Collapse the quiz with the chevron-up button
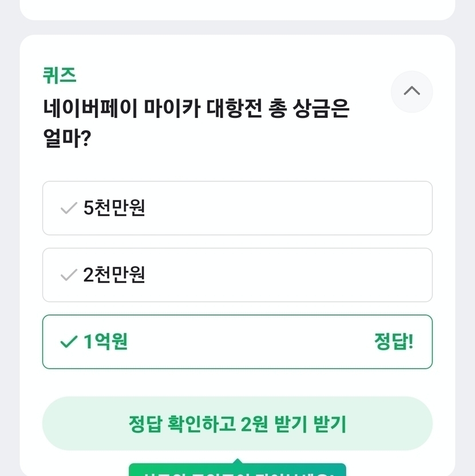This screenshot has height=476, width=475. 411,92
